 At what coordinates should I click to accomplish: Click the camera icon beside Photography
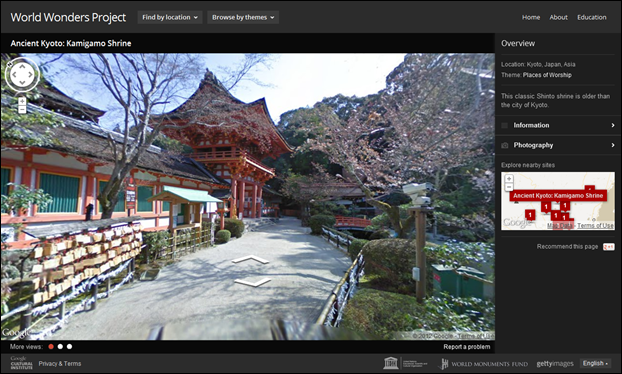(x=505, y=145)
